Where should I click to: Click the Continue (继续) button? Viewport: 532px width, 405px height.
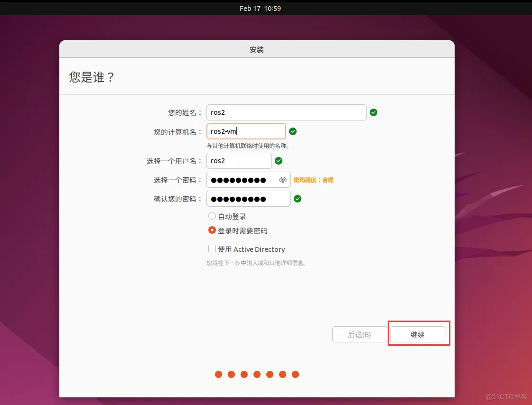pyautogui.click(x=417, y=334)
